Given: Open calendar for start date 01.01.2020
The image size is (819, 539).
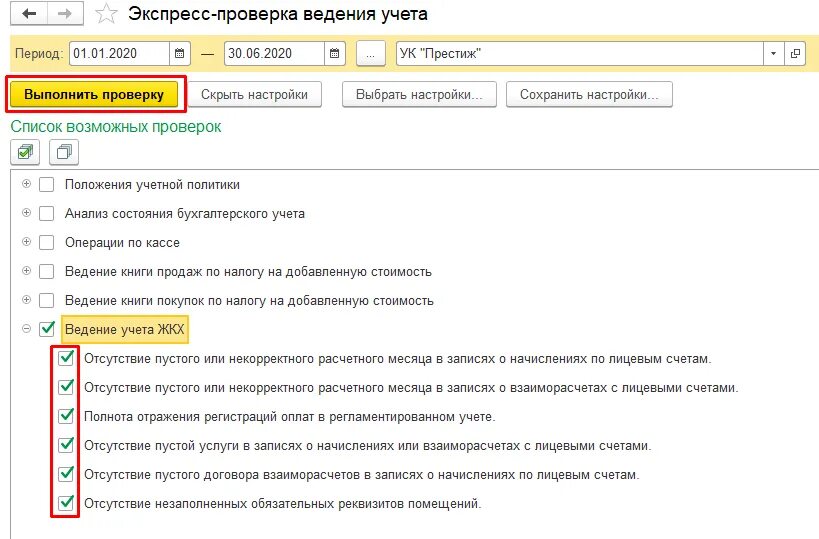Looking at the screenshot, I should [x=180, y=53].
